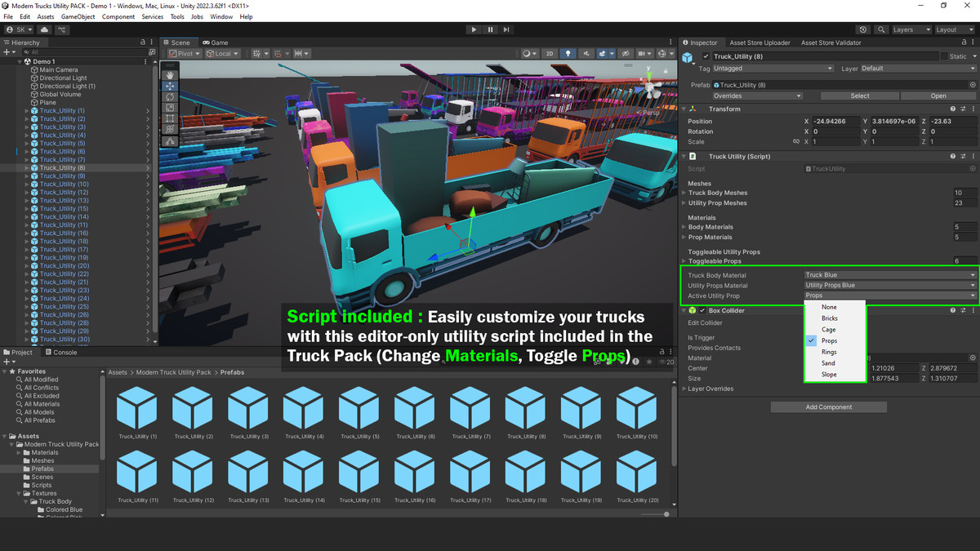This screenshot has width=980, height=551.
Task: Select the Transform tool in Scene toolbar
Action: [x=170, y=129]
